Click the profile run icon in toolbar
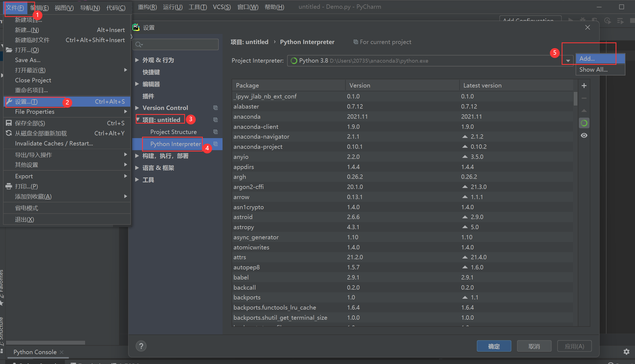This screenshot has width=635, height=364. pyautogui.click(x=608, y=21)
